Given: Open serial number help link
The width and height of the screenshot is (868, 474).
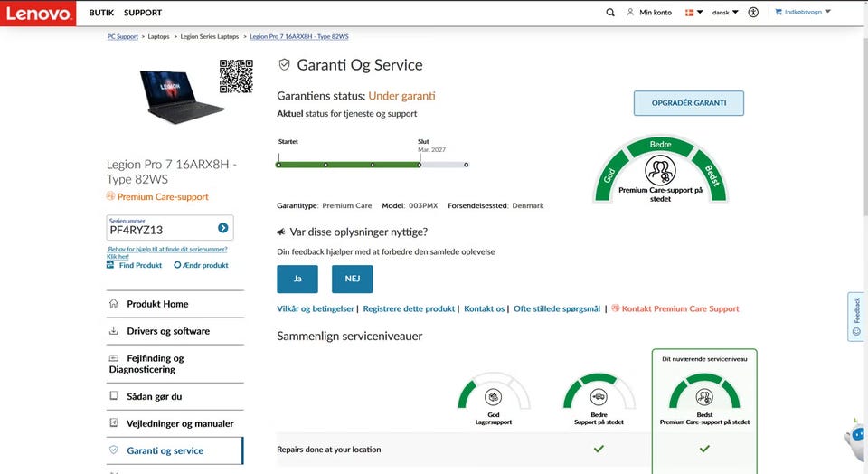Looking at the screenshot, I should point(167,252).
